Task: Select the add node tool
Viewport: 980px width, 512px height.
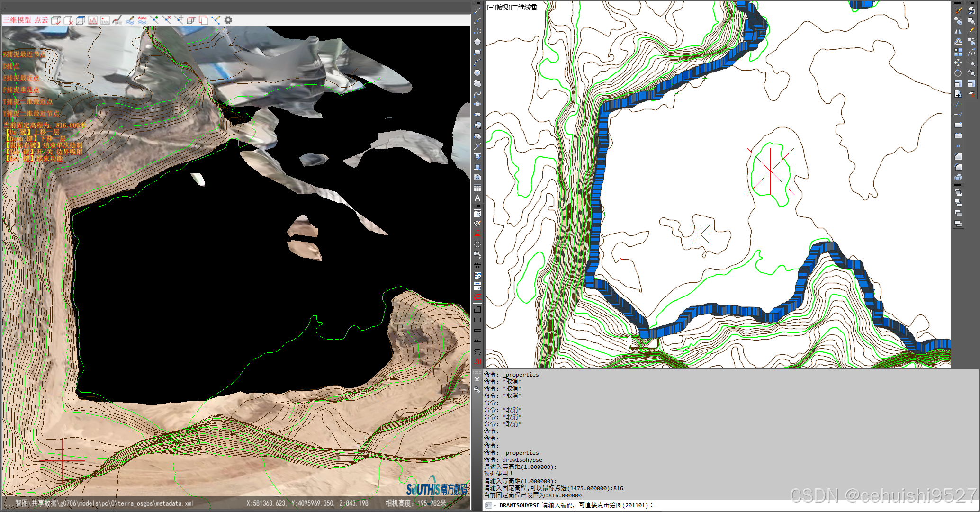Action: 154,20
